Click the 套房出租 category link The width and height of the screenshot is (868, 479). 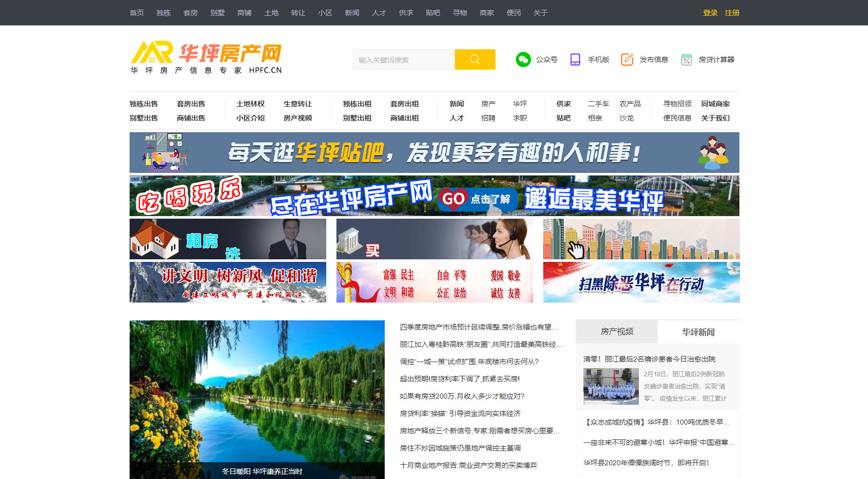pyautogui.click(x=405, y=104)
